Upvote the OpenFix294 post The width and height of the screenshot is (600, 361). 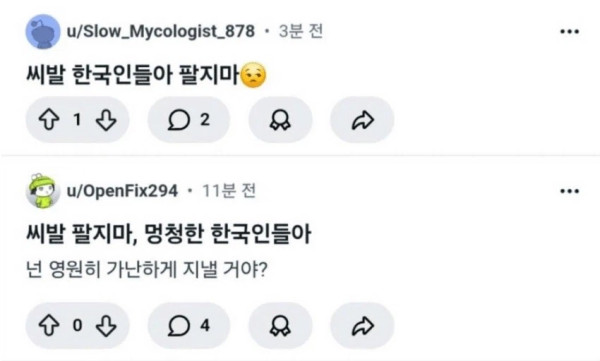49,326
